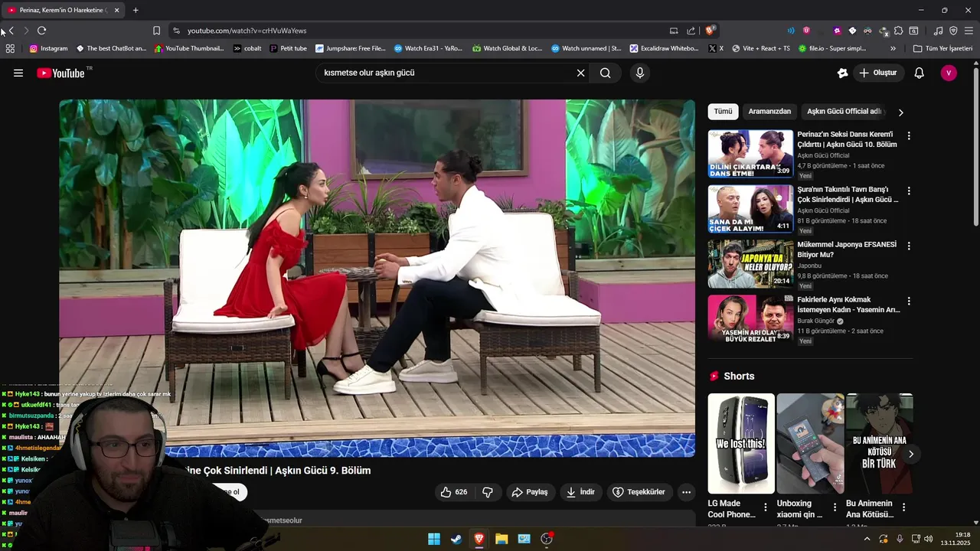The image size is (980, 551).
Task: Open the Tüm Yer İşaretleri folder
Action: (942, 48)
